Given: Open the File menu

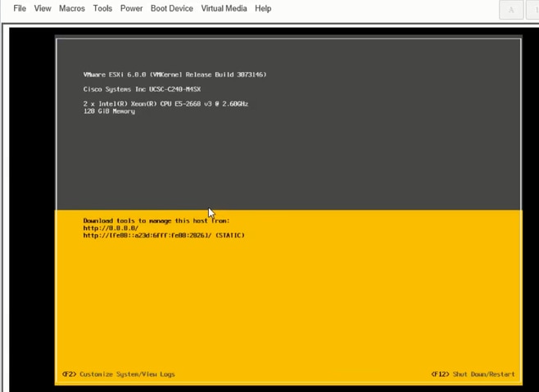Looking at the screenshot, I should tap(20, 8).
